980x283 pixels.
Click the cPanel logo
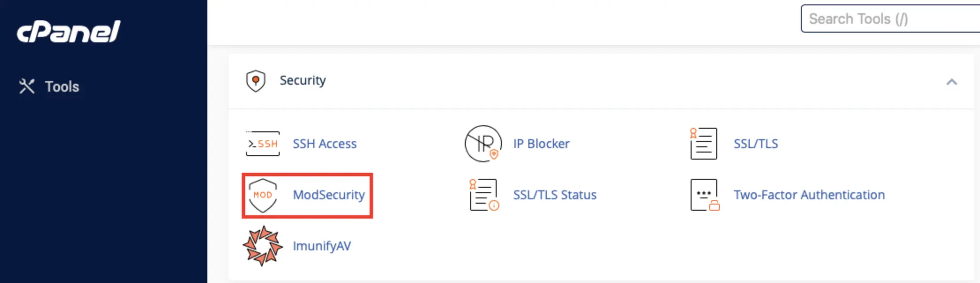click(x=68, y=32)
